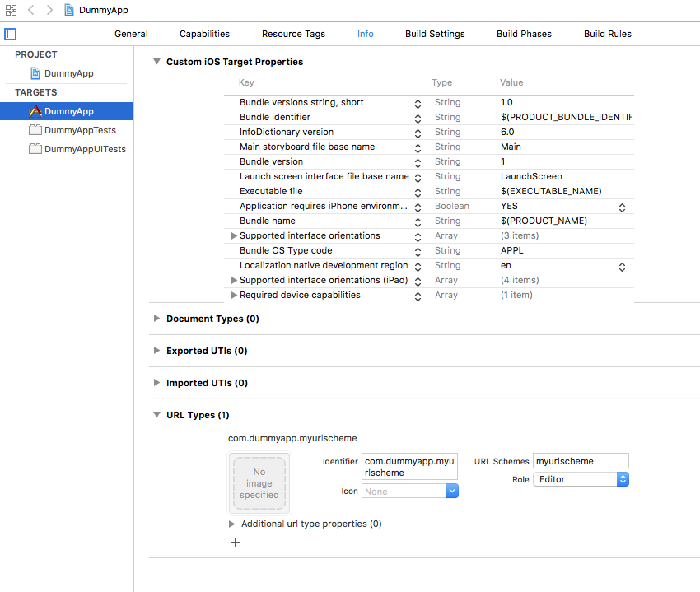Click the Application requires iPhone environment key
700x592 pixels.
point(323,206)
